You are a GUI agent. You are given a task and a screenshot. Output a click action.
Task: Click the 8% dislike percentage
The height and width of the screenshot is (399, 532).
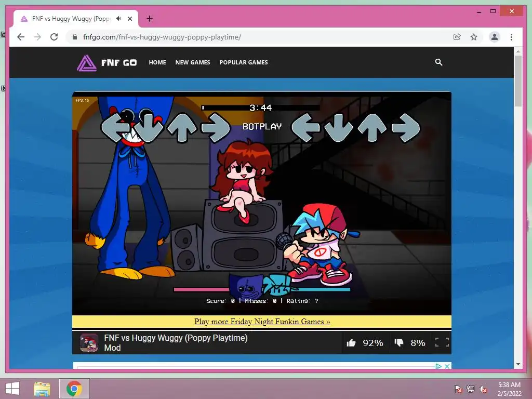coord(418,343)
